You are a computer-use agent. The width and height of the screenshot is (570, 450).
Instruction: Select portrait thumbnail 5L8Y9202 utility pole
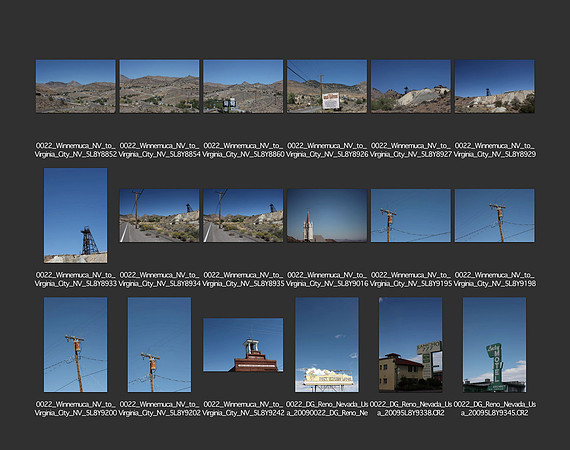click(159, 345)
